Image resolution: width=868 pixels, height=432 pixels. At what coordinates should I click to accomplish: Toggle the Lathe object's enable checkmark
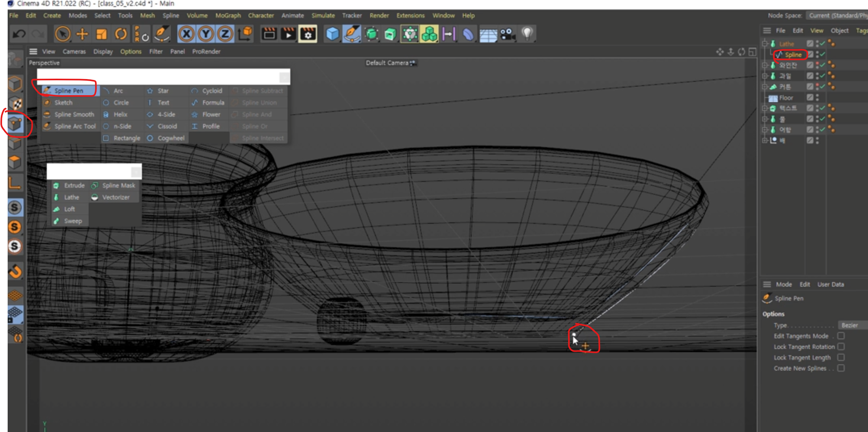pyautogui.click(x=822, y=44)
